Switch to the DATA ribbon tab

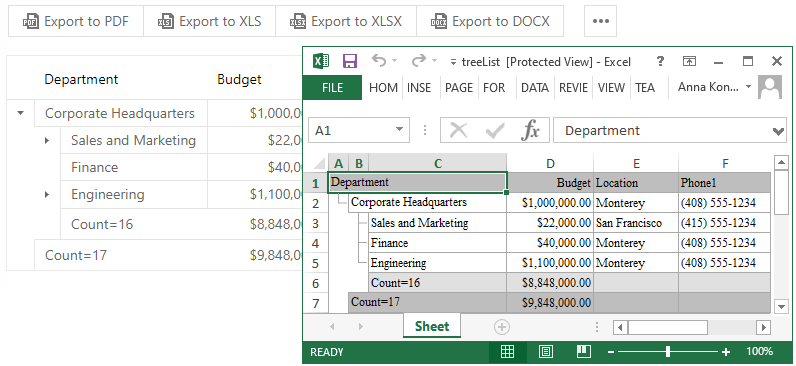[535, 88]
